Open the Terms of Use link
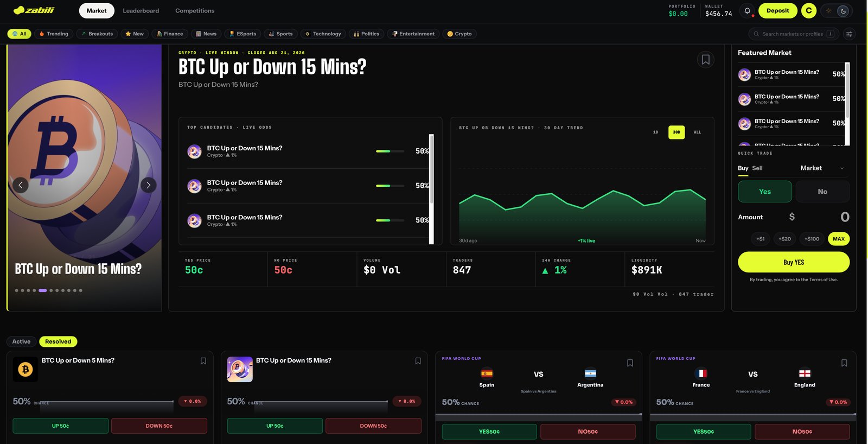Viewport: 868px width, 444px height. point(823,280)
